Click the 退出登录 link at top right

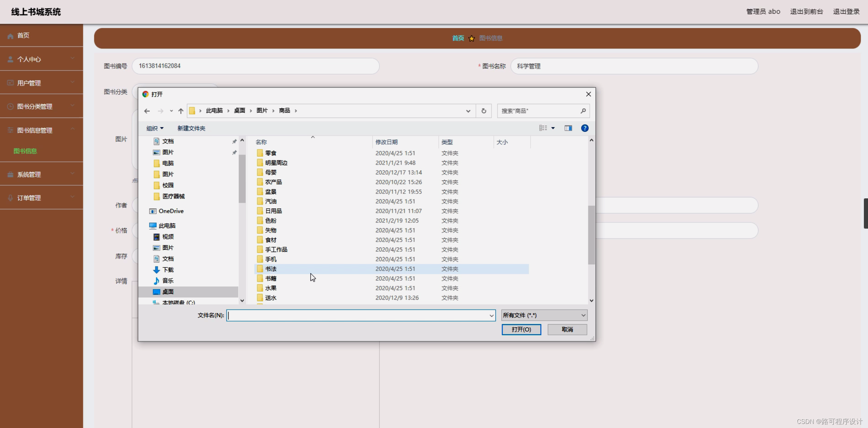(846, 11)
